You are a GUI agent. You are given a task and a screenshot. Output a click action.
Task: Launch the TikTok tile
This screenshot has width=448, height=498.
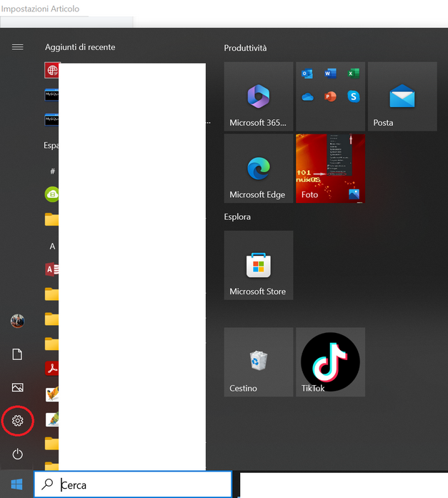click(330, 362)
